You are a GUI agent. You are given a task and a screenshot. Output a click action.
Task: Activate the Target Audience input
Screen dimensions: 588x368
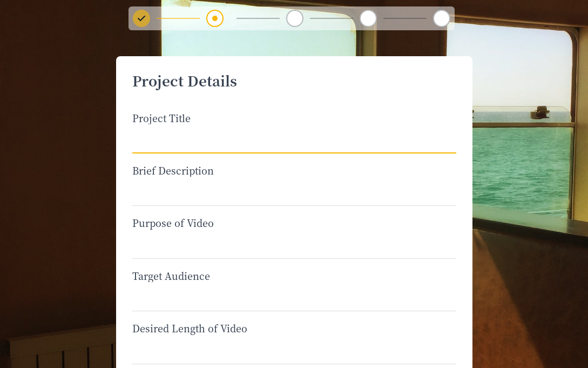(x=294, y=299)
